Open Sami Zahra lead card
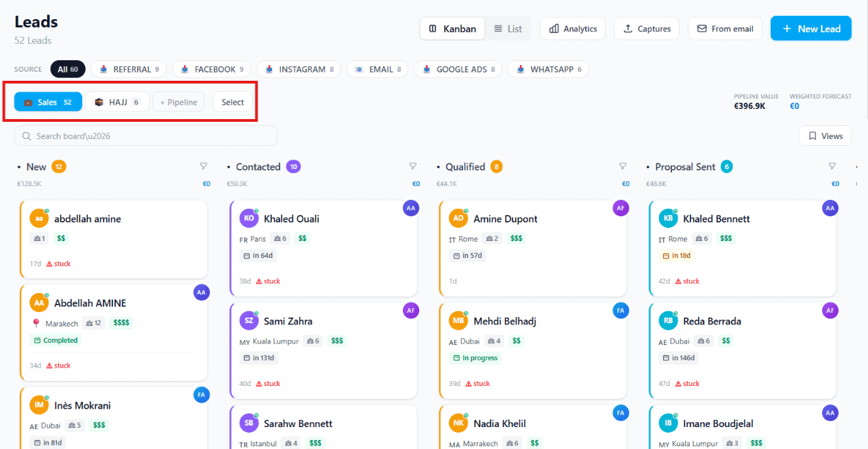 pyautogui.click(x=323, y=351)
